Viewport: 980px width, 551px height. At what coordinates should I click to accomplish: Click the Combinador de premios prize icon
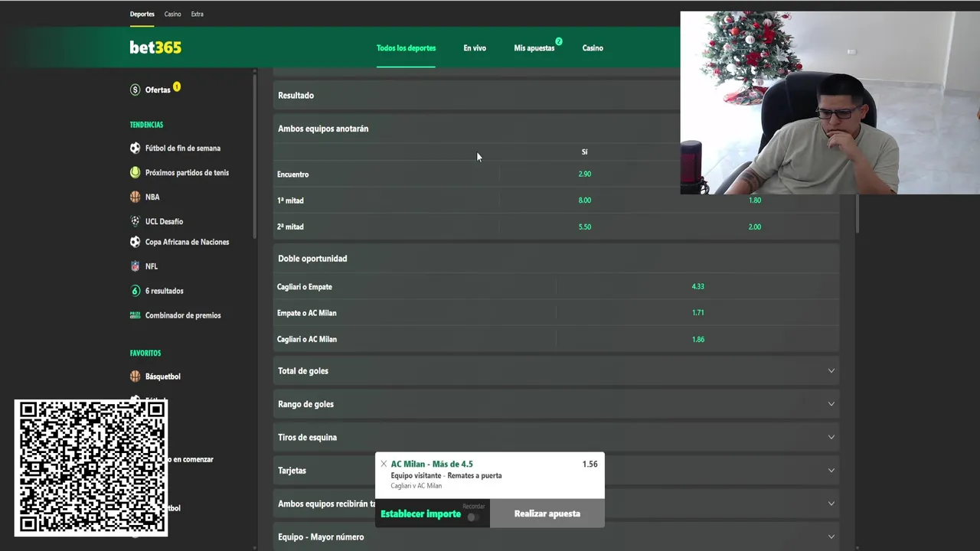click(136, 315)
